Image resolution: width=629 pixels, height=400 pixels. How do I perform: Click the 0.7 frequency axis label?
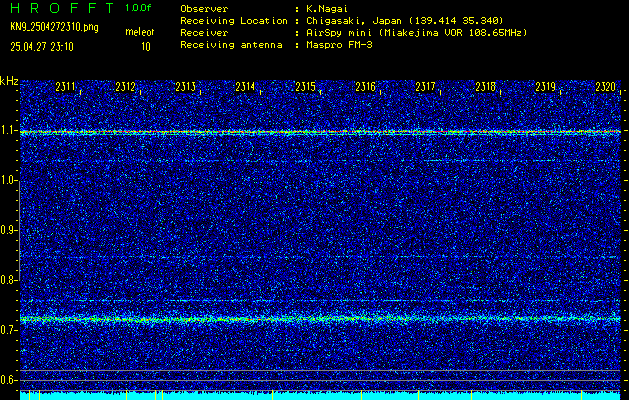pos(9,330)
